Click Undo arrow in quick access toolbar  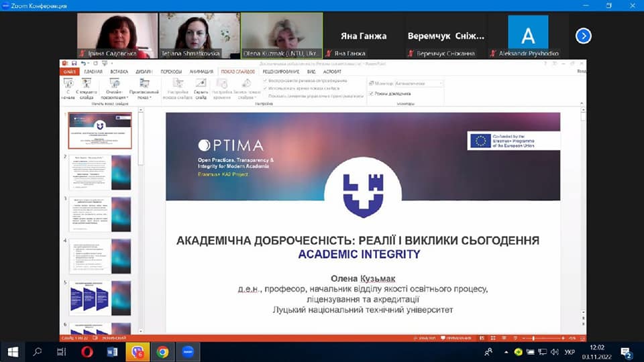point(83,64)
